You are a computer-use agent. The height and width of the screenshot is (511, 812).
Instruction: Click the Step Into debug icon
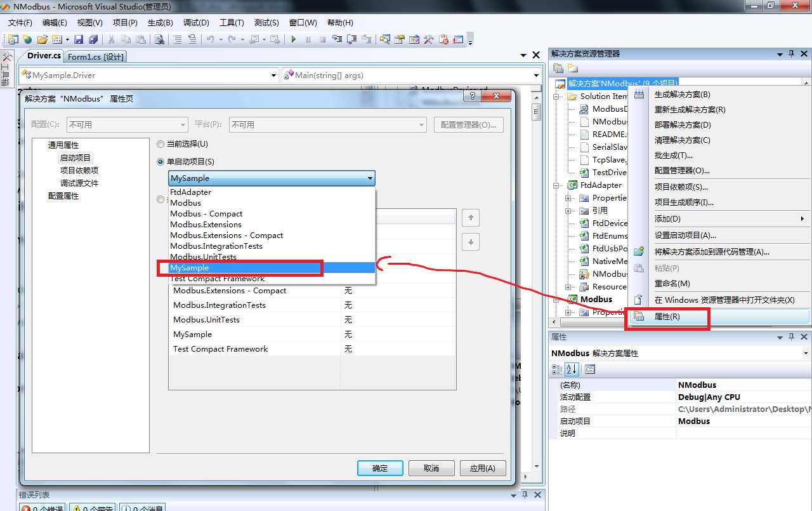[x=337, y=39]
